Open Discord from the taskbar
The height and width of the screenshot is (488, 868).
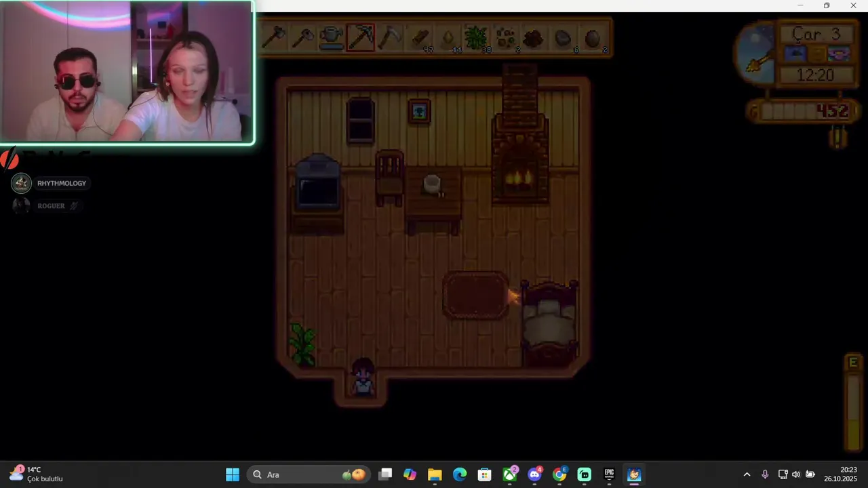(534, 474)
